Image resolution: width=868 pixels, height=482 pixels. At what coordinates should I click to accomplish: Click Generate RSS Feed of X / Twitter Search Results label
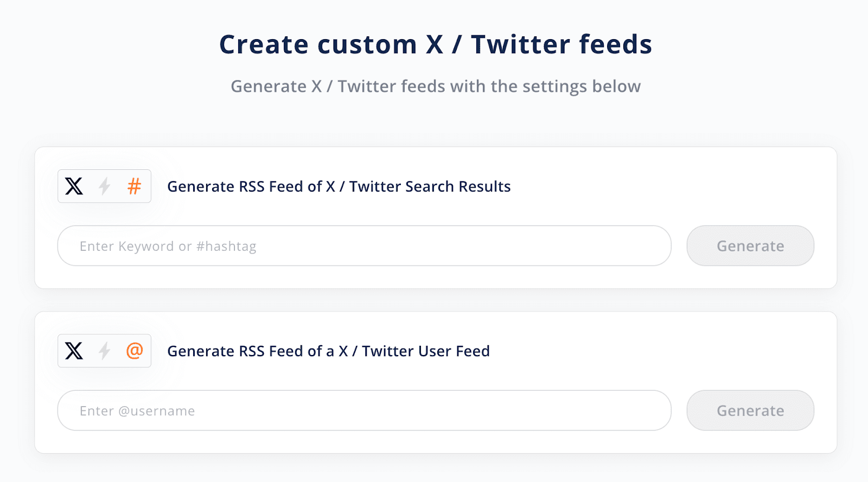point(339,186)
